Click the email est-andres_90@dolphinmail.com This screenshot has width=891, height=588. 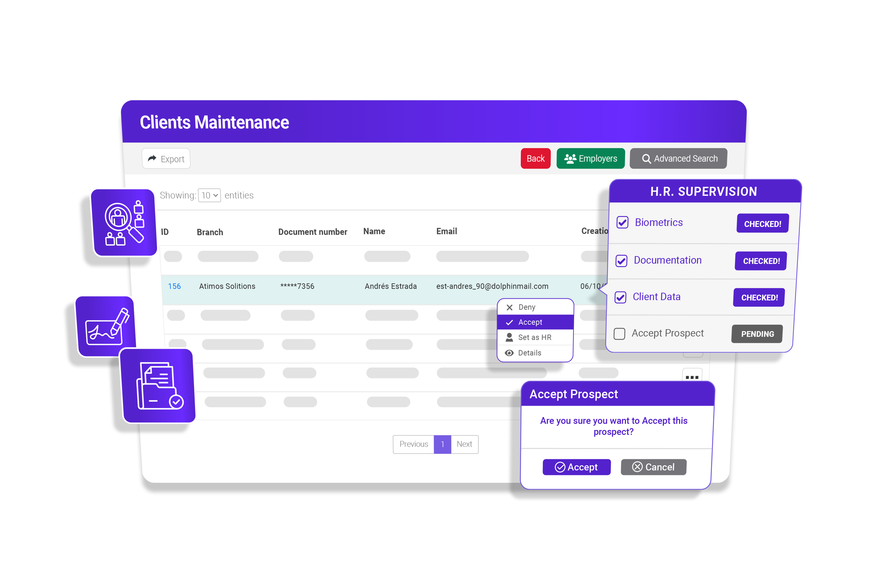coord(492,286)
